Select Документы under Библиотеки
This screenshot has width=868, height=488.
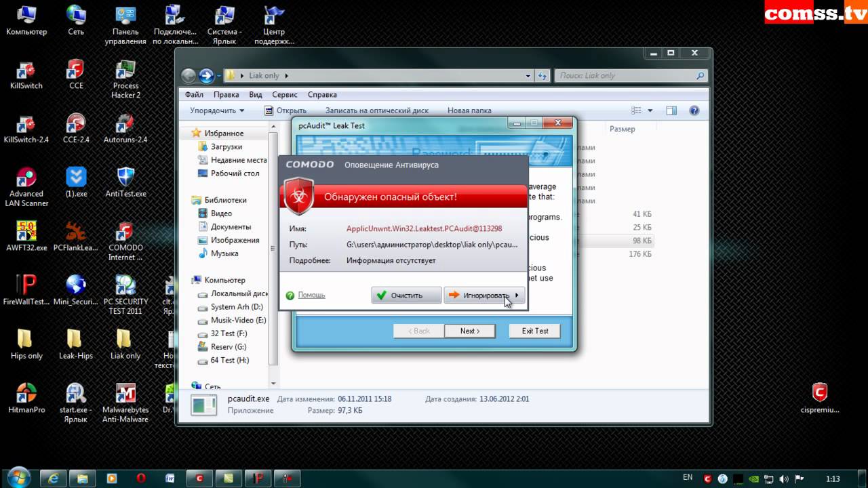[225, 227]
